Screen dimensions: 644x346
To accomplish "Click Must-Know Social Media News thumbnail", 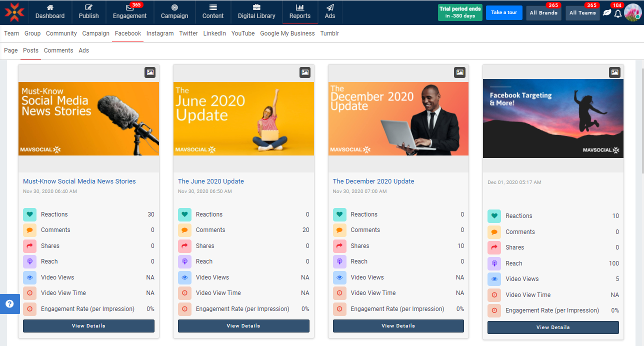I will click(88, 118).
